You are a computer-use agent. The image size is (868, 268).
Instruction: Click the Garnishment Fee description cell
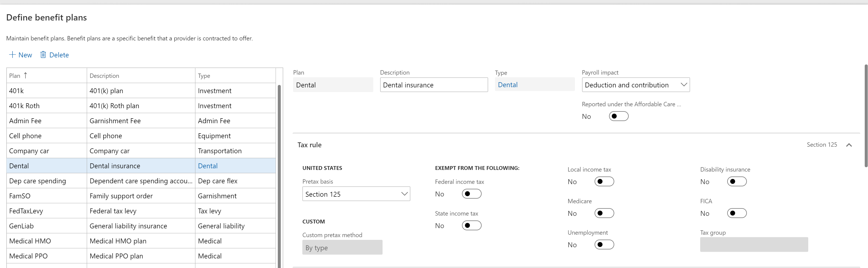pos(141,120)
